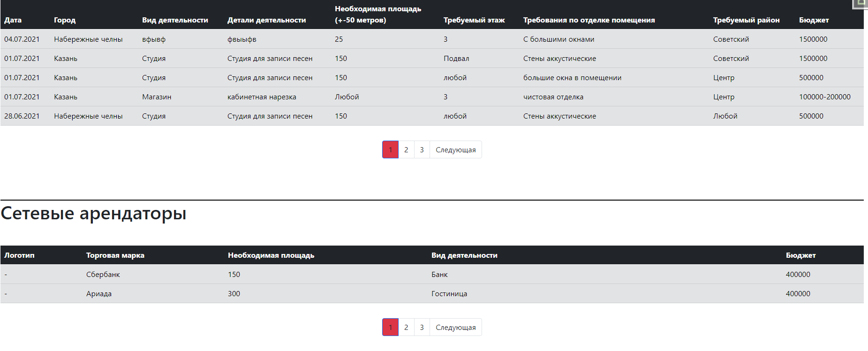
Task: Click 1500000 in the Подвал row
Action: 813,59
